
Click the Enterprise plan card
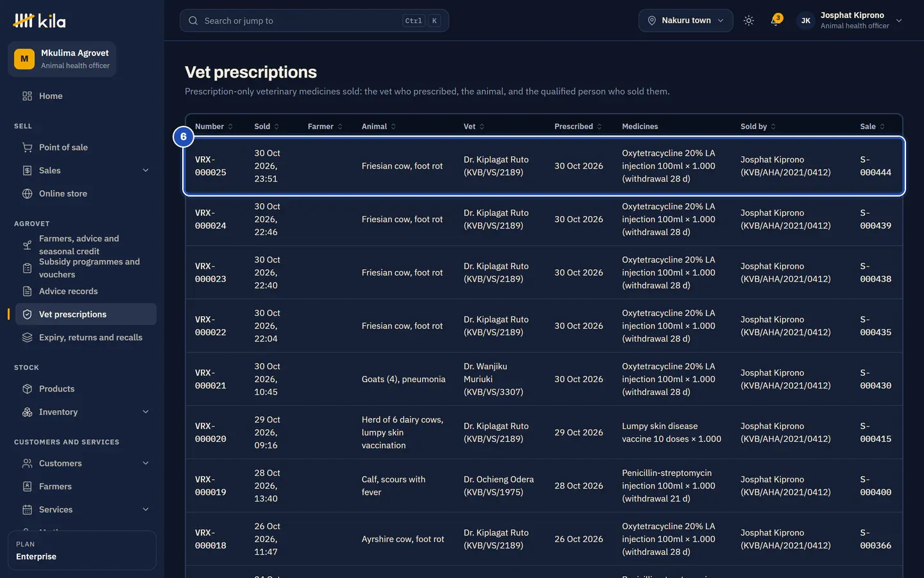pos(82,550)
